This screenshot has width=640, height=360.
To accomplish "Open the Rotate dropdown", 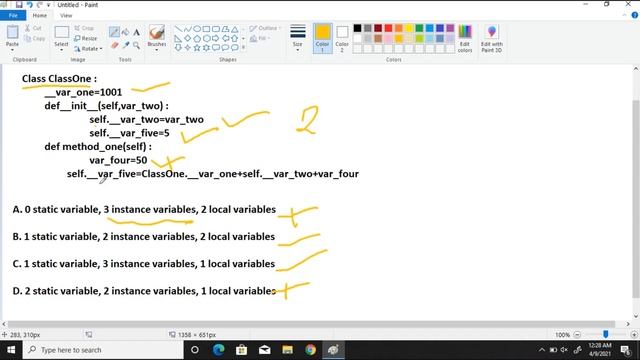I will 89,49.
